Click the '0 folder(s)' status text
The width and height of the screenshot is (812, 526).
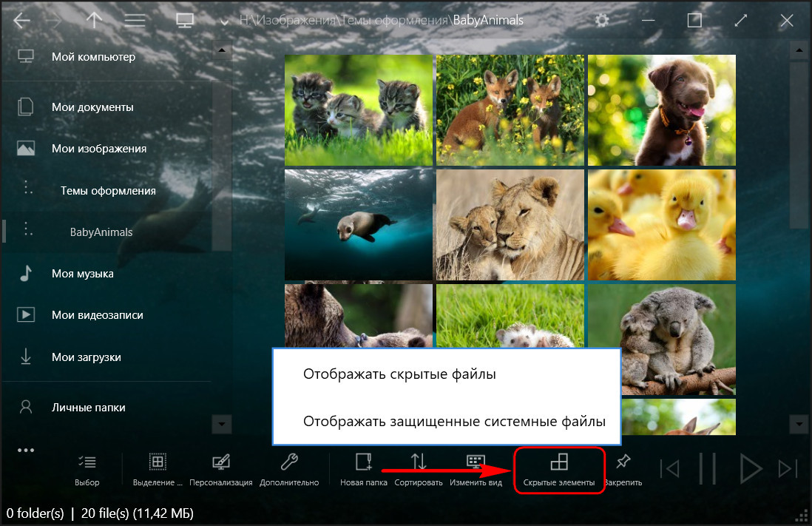(x=35, y=513)
